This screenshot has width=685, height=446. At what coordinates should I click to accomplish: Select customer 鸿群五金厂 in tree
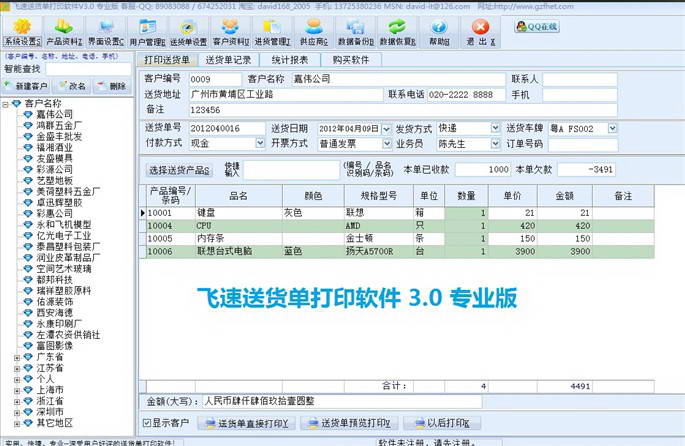click(59, 125)
